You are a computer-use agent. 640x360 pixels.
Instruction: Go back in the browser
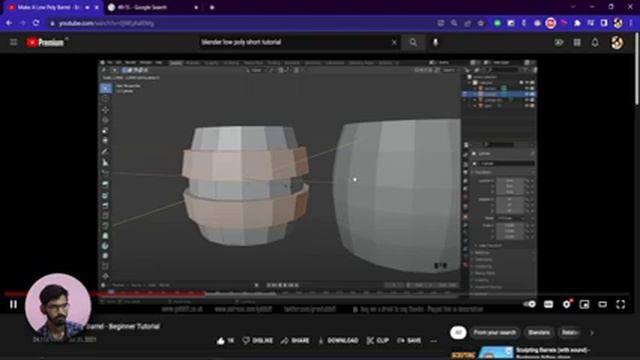coord(9,23)
